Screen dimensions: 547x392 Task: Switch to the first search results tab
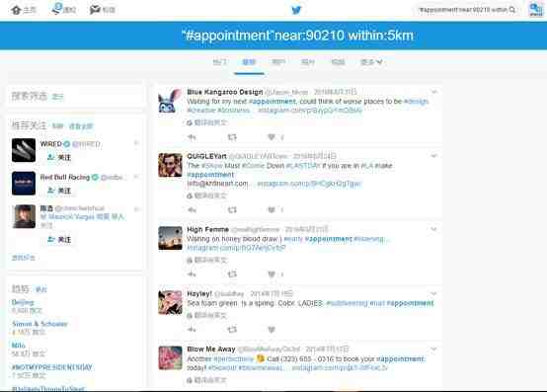(219, 62)
